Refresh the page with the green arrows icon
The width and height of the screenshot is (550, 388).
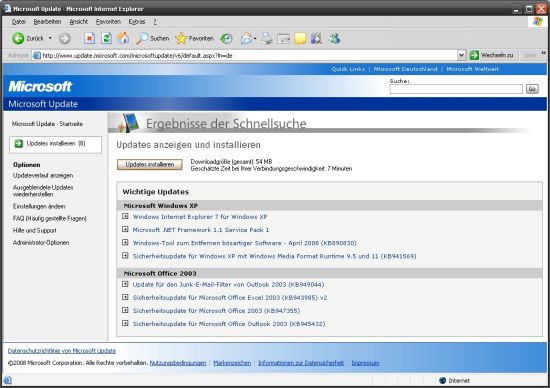click(106, 38)
